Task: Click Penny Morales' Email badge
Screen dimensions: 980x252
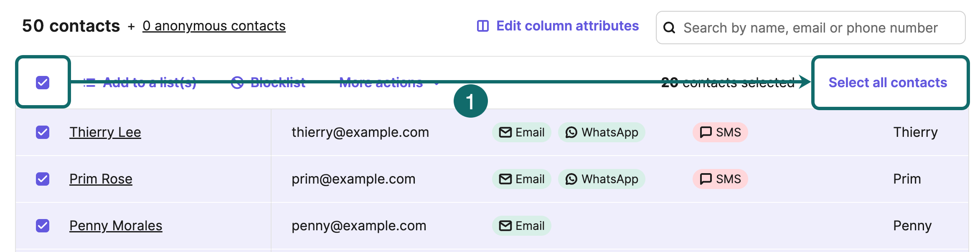Action: coord(521,226)
